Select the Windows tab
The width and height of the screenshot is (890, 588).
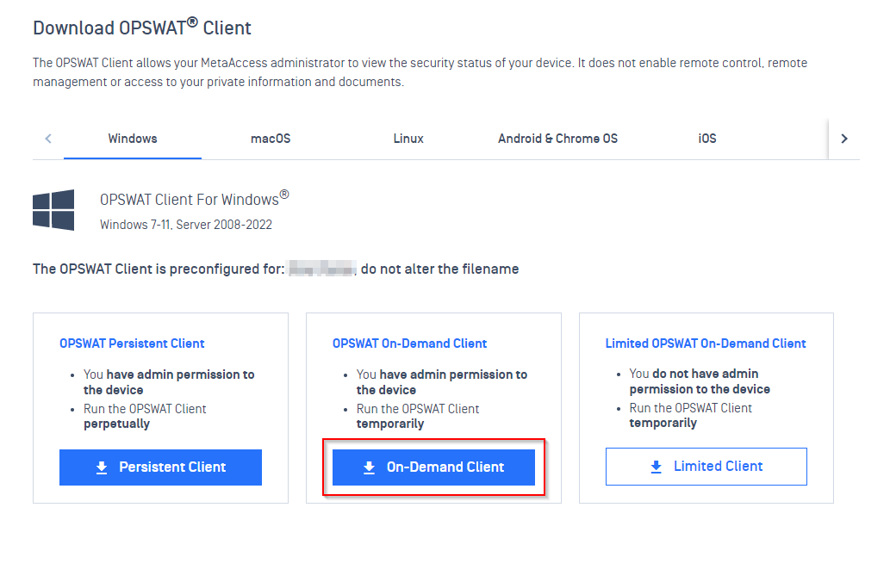pos(133,139)
